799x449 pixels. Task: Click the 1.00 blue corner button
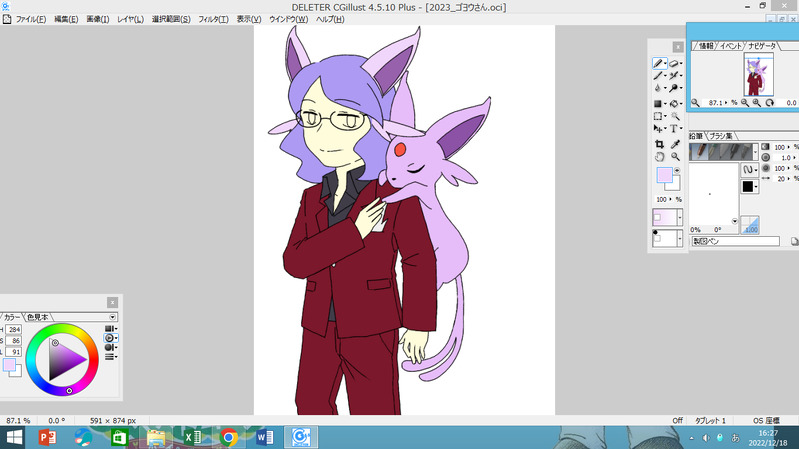click(750, 225)
